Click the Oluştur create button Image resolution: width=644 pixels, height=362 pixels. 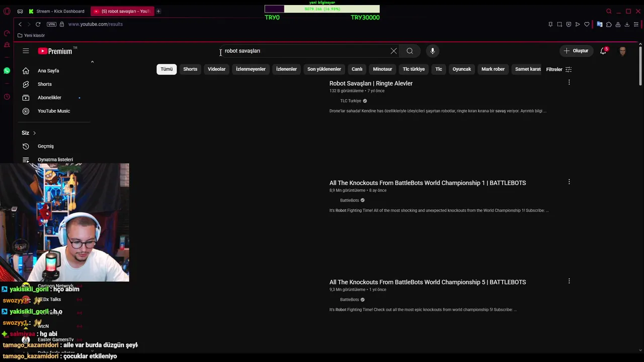coord(576,51)
